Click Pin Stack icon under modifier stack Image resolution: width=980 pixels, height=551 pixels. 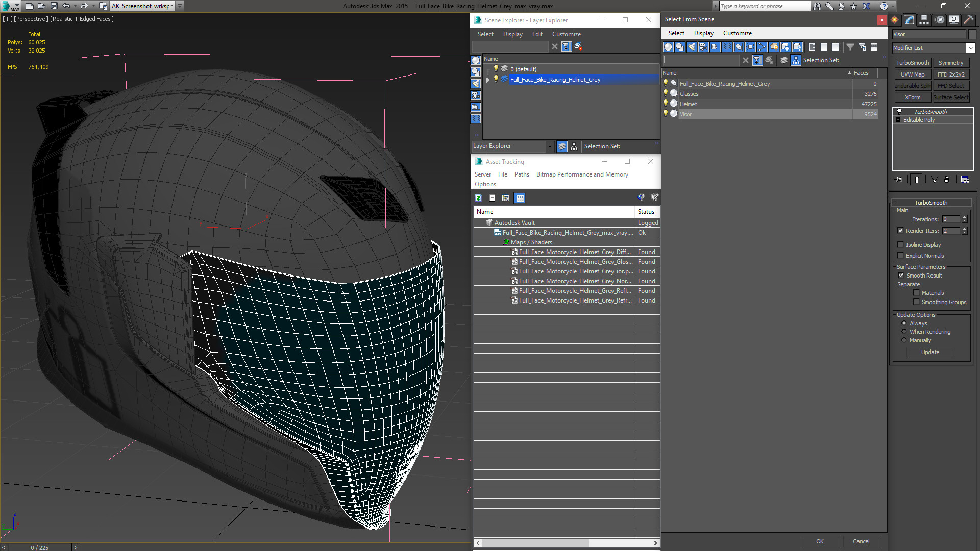tap(899, 180)
